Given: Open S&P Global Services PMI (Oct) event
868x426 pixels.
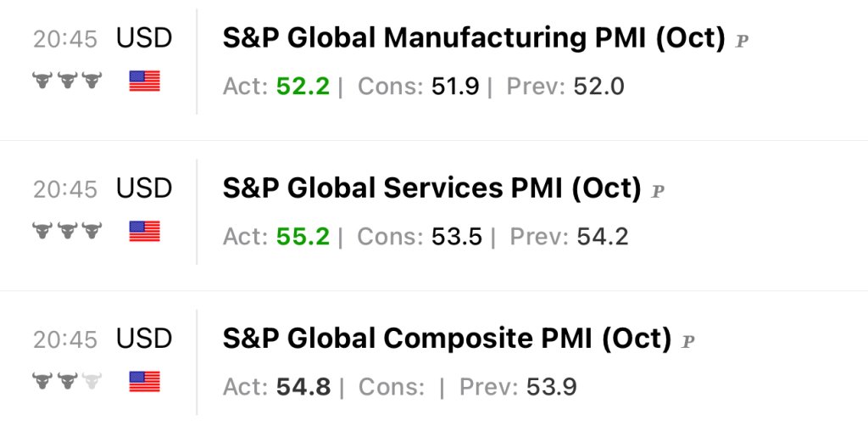Looking at the screenshot, I should pos(431,188).
